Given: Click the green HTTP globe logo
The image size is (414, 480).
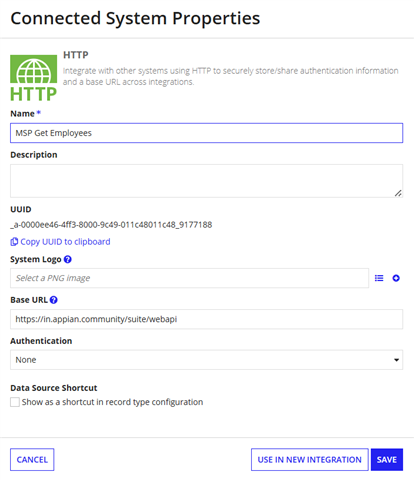Looking at the screenshot, I should (33, 78).
